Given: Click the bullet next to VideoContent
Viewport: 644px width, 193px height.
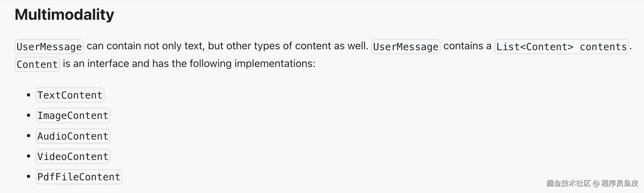Looking at the screenshot, I should click(28, 156).
